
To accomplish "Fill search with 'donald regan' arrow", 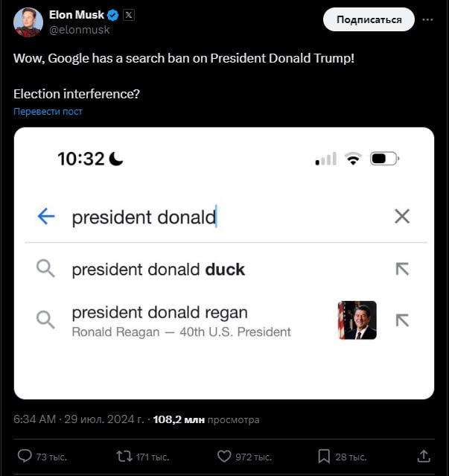I will (402, 320).
